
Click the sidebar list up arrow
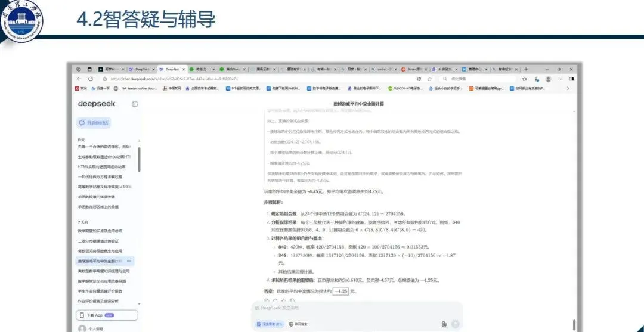[139, 141]
